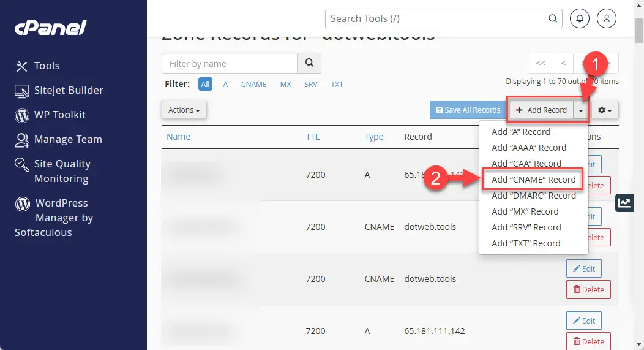The width and height of the screenshot is (644, 350).
Task: Toggle the Add Record dropdown caret
Action: click(x=581, y=110)
